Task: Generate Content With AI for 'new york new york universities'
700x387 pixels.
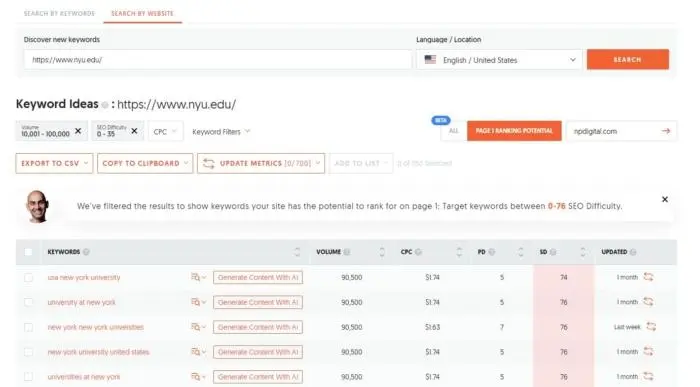Action: tap(258, 327)
